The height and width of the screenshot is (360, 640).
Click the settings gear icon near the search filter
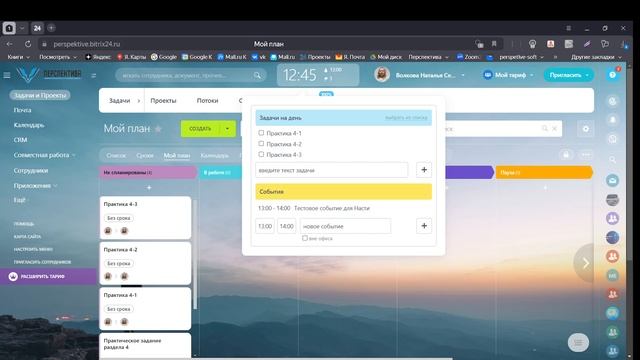[586, 129]
